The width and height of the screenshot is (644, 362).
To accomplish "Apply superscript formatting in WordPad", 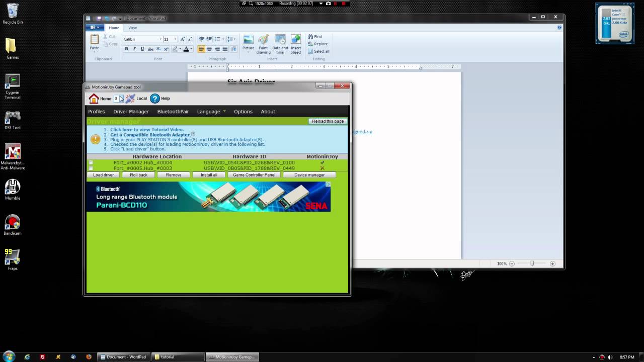I will 166,49.
